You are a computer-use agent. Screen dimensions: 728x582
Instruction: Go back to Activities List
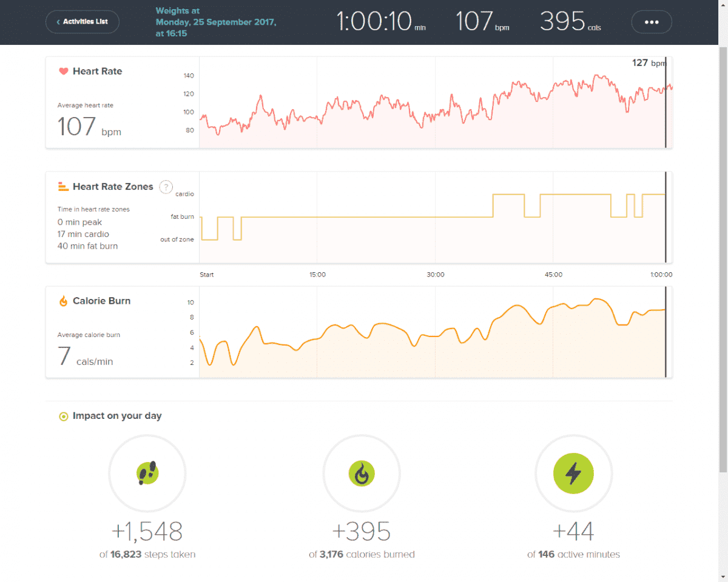(x=83, y=22)
